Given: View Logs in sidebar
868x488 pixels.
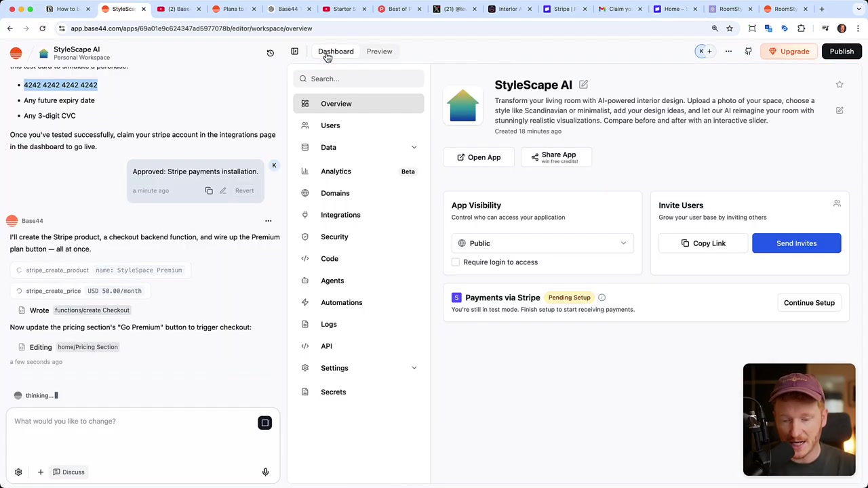Looking at the screenshot, I should (359, 324).
